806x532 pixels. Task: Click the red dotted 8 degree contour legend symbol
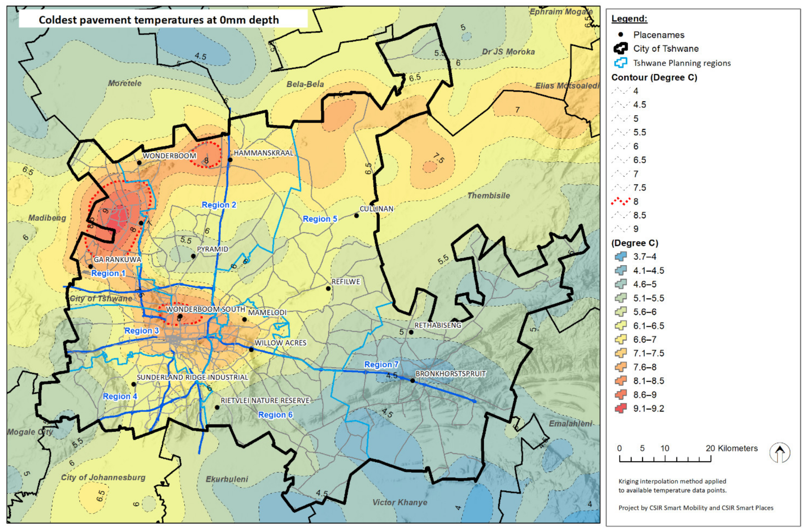pyautogui.click(x=621, y=202)
